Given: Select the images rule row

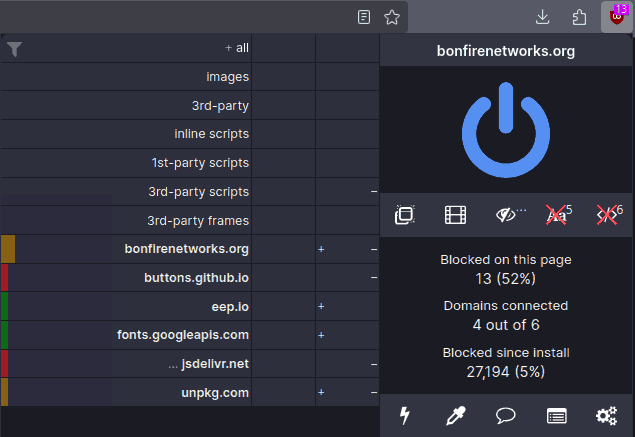Looking at the screenshot, I should click(x=126, y=77).
